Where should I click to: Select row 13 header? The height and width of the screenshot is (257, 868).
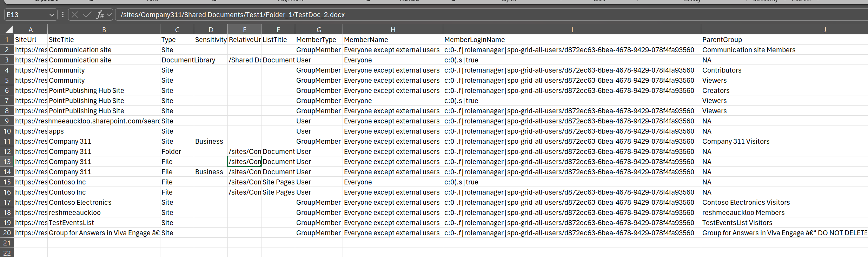click(x=7, y=162)
